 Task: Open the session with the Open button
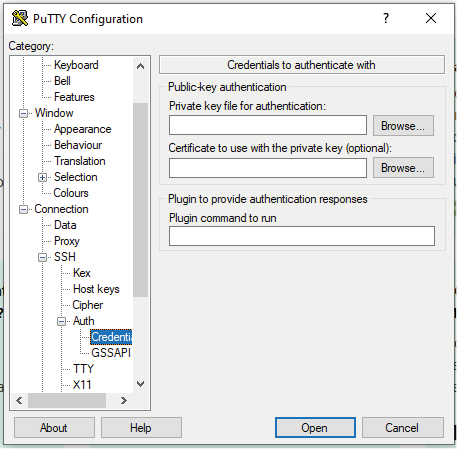coord(315,428)
